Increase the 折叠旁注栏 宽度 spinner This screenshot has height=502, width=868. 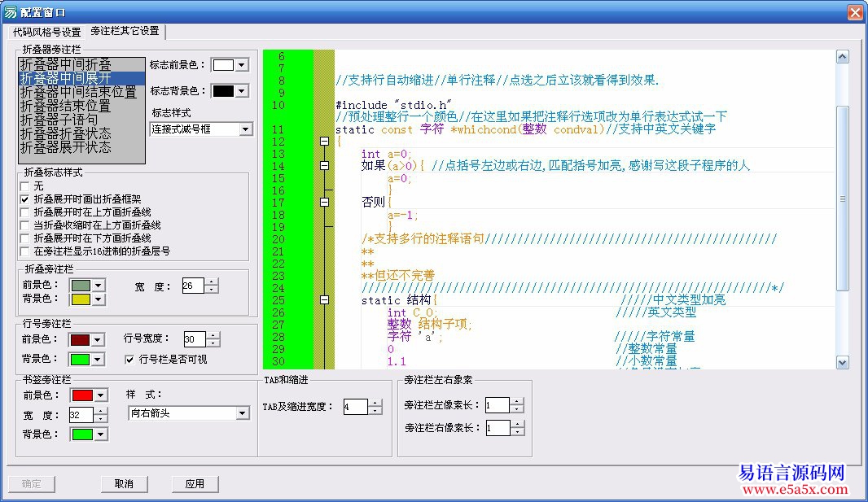[212, 282]
